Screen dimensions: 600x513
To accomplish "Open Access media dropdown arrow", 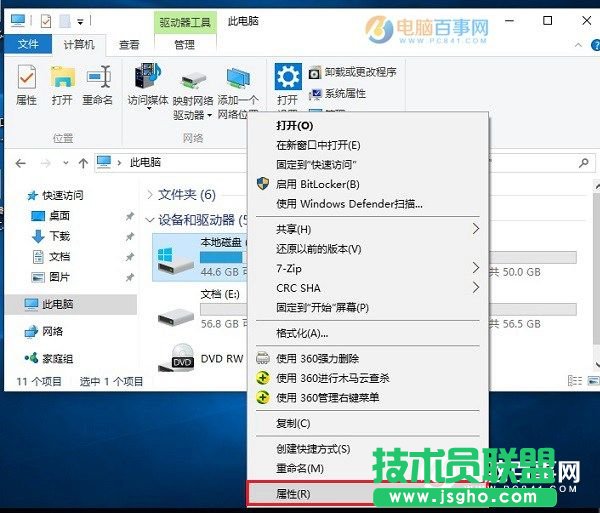I will (149, 109).
